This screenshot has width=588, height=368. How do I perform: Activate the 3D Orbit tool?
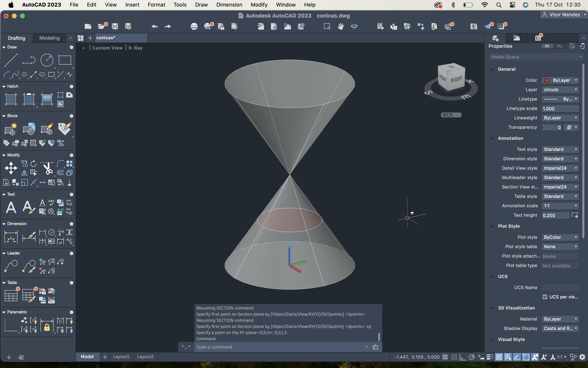pos(354,26)
